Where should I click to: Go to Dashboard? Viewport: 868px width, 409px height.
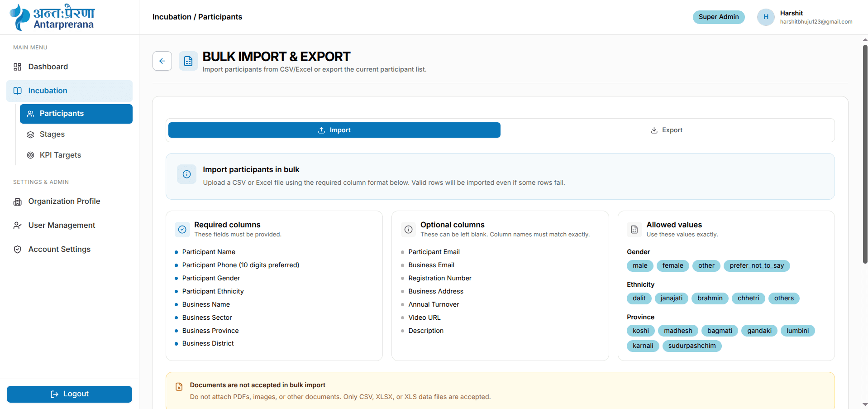pyautogui.click(x=69, y=67)
